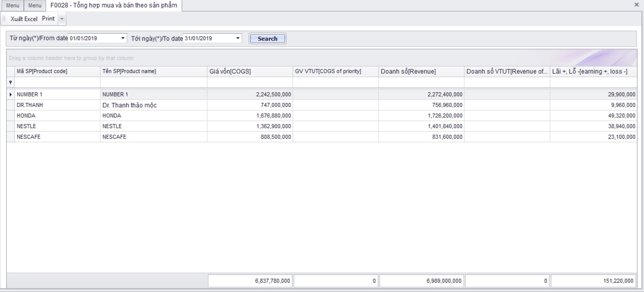This screenshot has width=644, height=292.
Task: Click the Product name filter cell
Action: tap(153, 82)
